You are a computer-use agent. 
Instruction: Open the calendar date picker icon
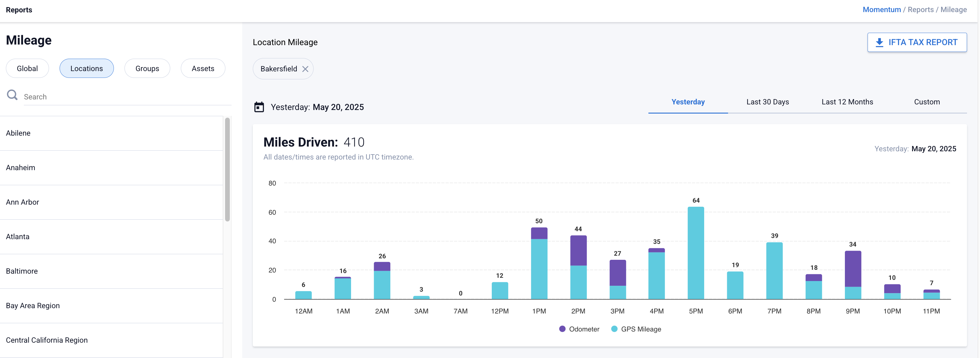[x=259, y=107]
